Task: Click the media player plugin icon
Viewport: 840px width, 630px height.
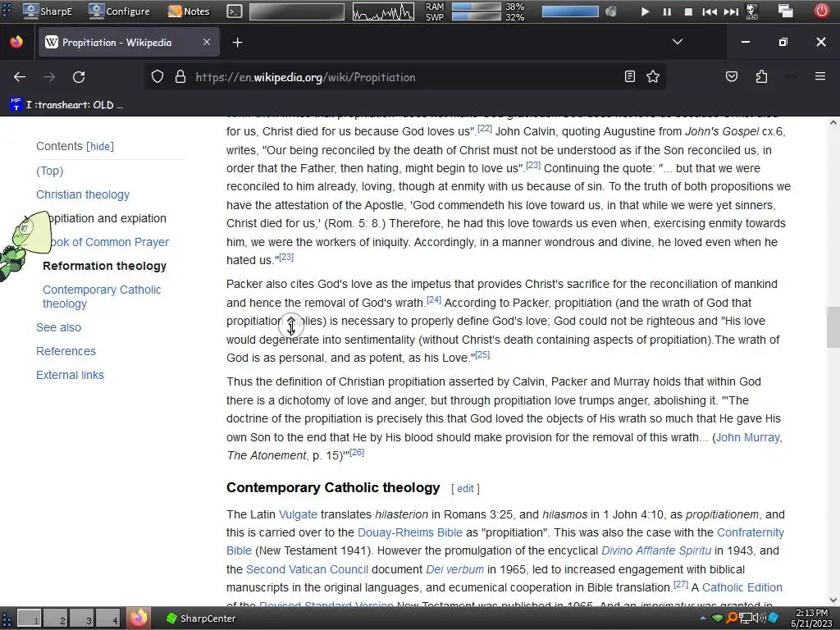Action: [752, 11]
